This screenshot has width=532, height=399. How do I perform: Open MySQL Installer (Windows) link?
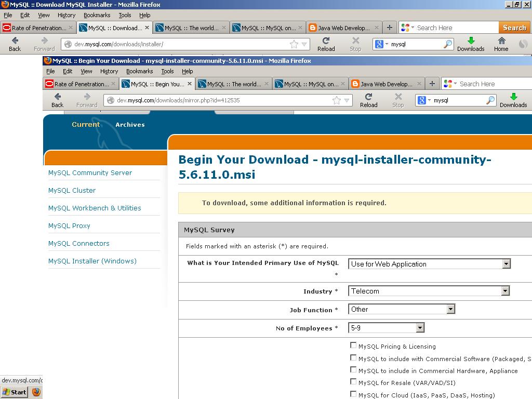[x=92, y=261]
